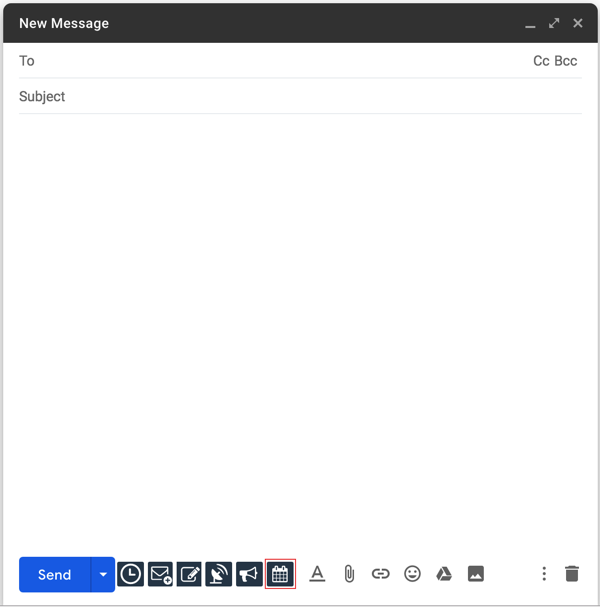Click the pencil-and-paper template icon

coord(190,574)
